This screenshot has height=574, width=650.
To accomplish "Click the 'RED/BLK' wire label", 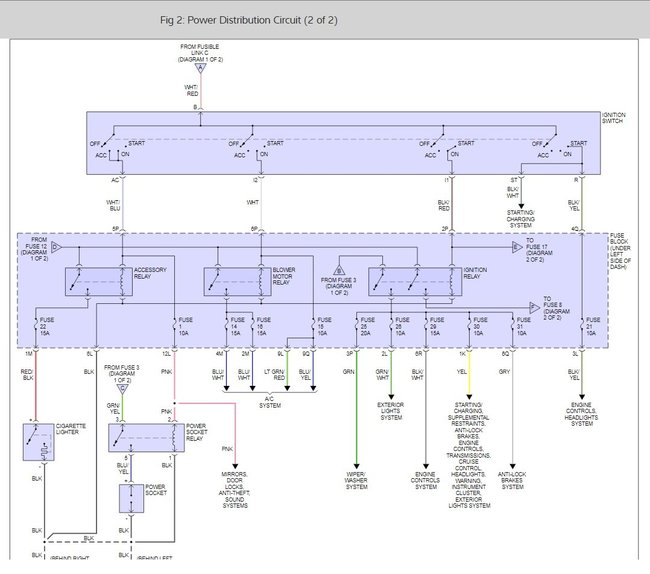I will pyautogui.click(x=27, y=375).
